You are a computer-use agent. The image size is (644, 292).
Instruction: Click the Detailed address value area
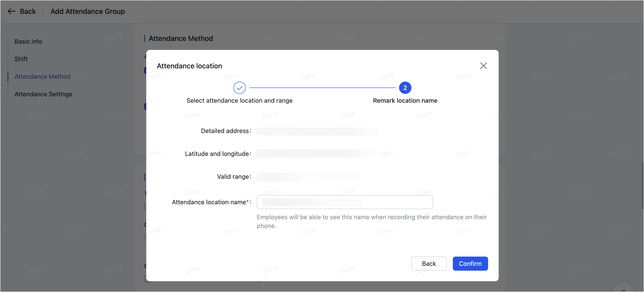[316, 131]
